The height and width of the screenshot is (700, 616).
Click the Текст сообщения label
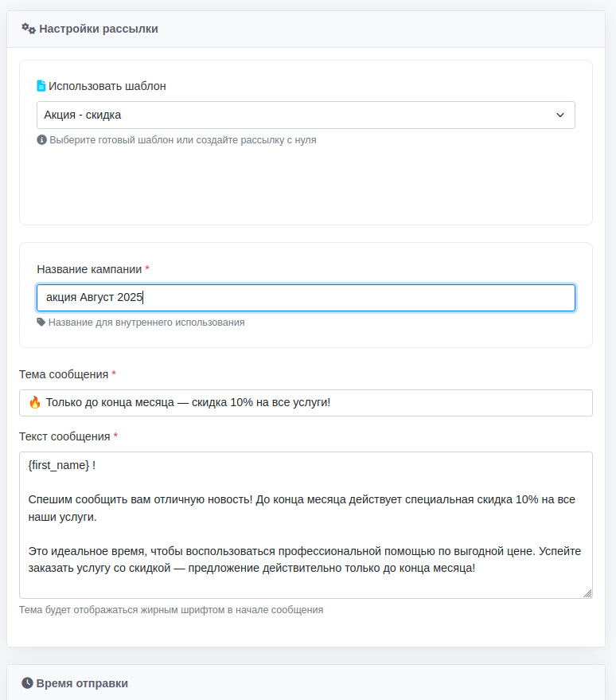point(64,436)
